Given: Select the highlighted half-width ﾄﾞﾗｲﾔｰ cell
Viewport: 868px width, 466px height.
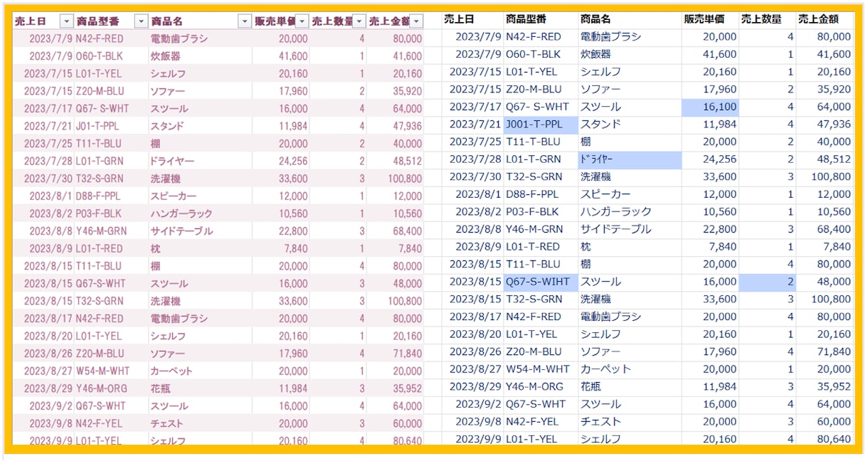Looking at the screenshot, I should click(630, 159).
